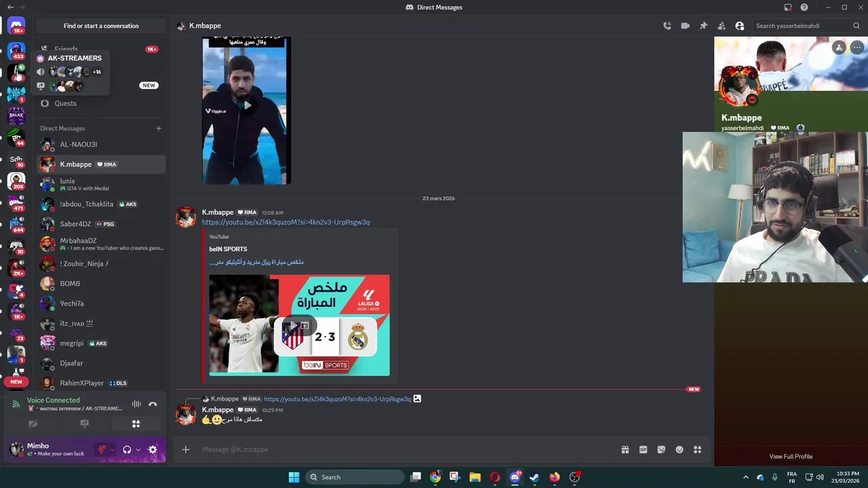
Task: Create new DM with plus icon
Action: pyautogui.click(x=159, y=128)
